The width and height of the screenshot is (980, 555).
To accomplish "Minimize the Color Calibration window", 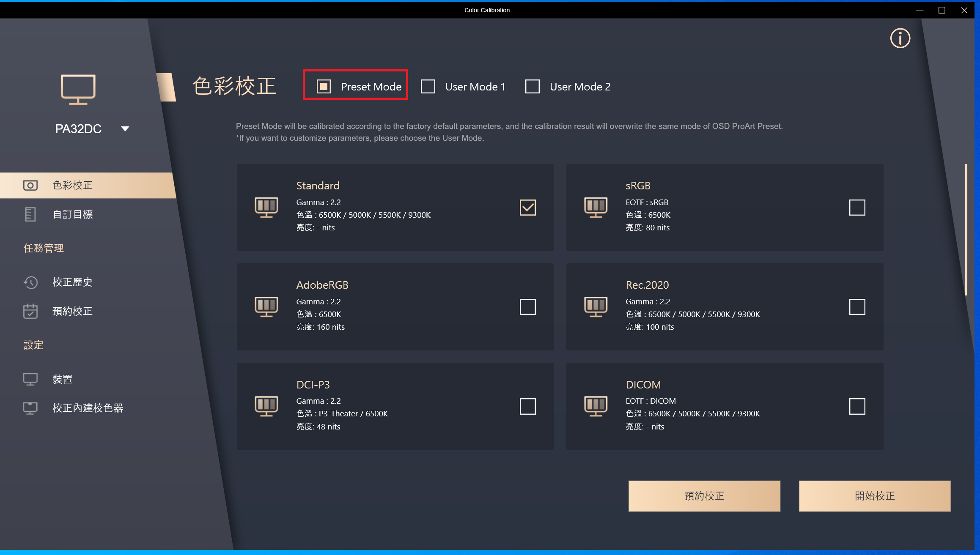I will tap(920, 10).
